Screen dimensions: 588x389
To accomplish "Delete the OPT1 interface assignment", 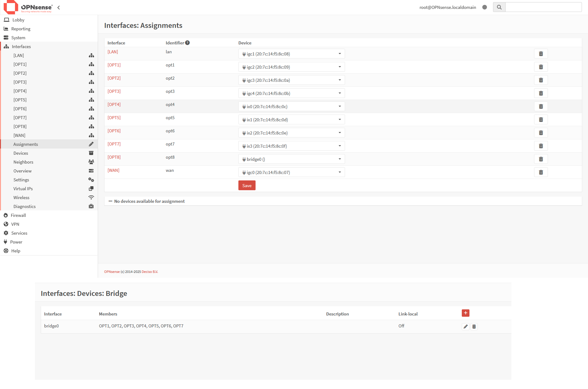I will coord(541,67).
